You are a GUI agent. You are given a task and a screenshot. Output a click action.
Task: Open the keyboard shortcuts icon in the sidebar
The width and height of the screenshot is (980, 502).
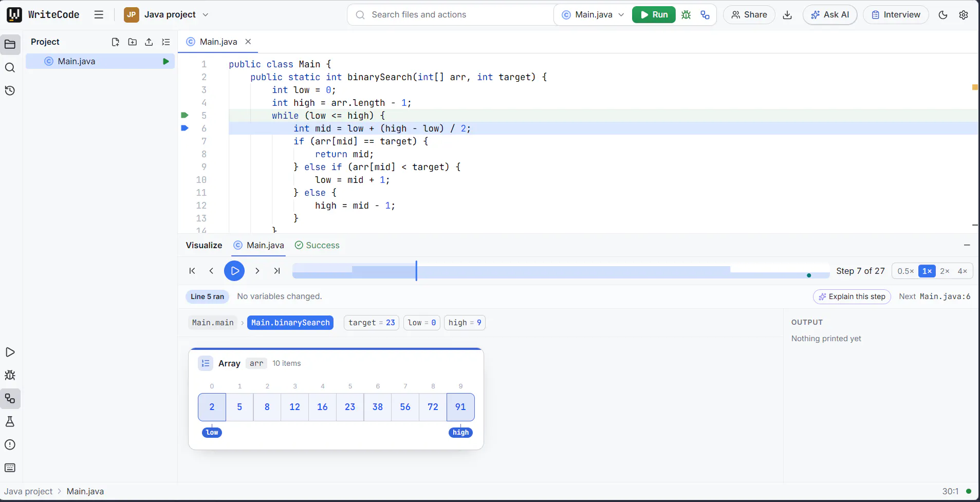pyautogui.click(x=10, y=468)
